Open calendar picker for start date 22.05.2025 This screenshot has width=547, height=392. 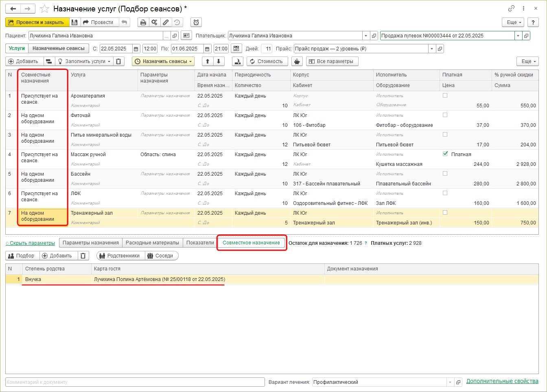tap(136, 49)
